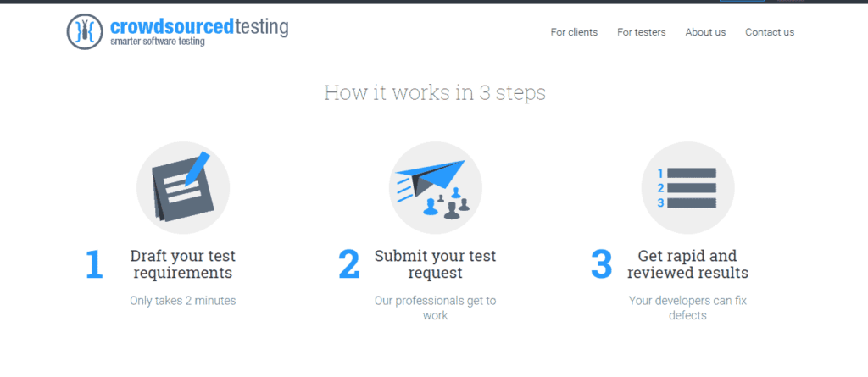Click the Only takes 2 minutes text

click(x=183, y=301)
